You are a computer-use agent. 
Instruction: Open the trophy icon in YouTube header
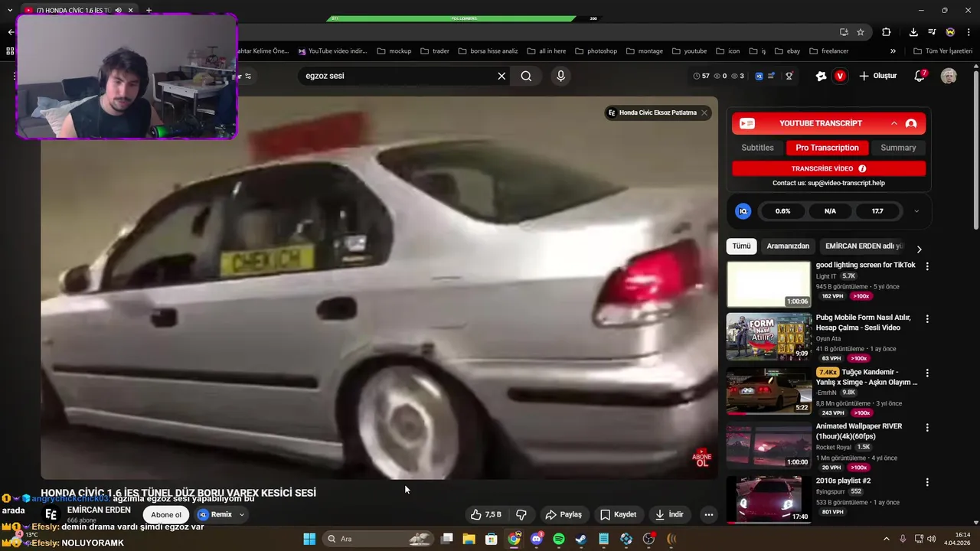[x=789, y=76]
